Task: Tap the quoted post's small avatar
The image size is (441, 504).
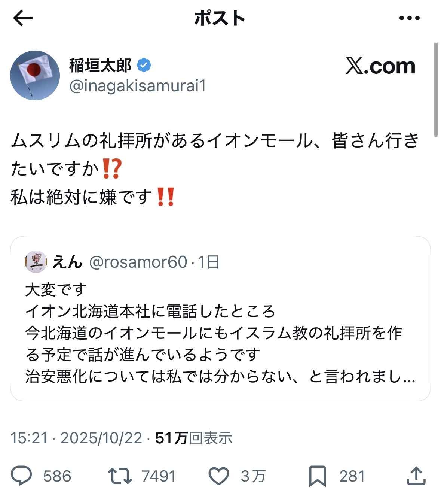Action: coord(36,262)
